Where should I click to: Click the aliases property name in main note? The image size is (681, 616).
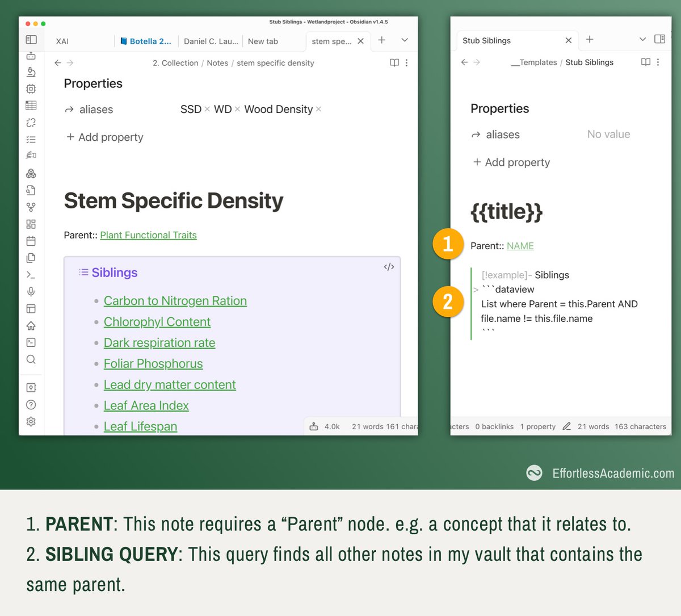(x=96, y=110)
